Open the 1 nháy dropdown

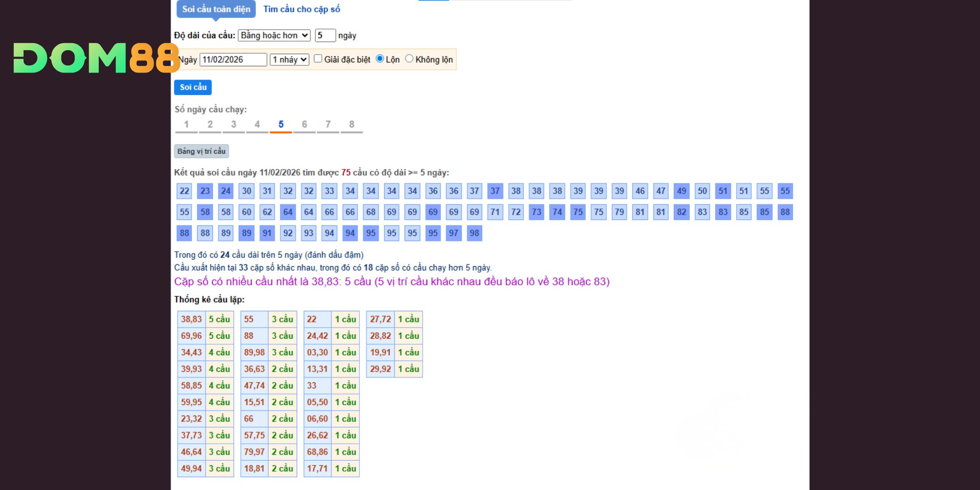[289, 60]
